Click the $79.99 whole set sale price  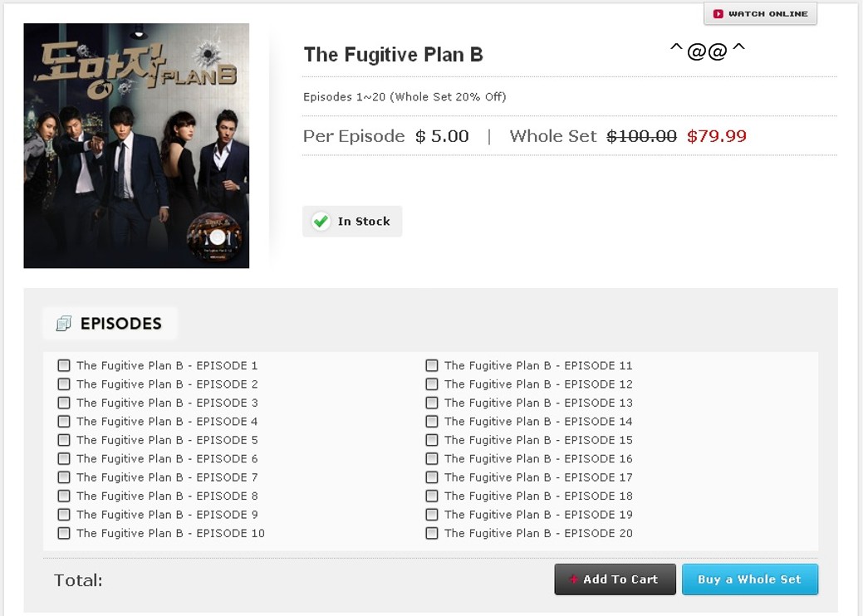tap(716, 136)
